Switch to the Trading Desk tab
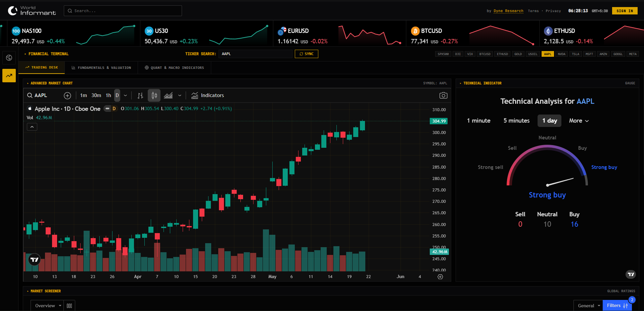 [42, 68]
